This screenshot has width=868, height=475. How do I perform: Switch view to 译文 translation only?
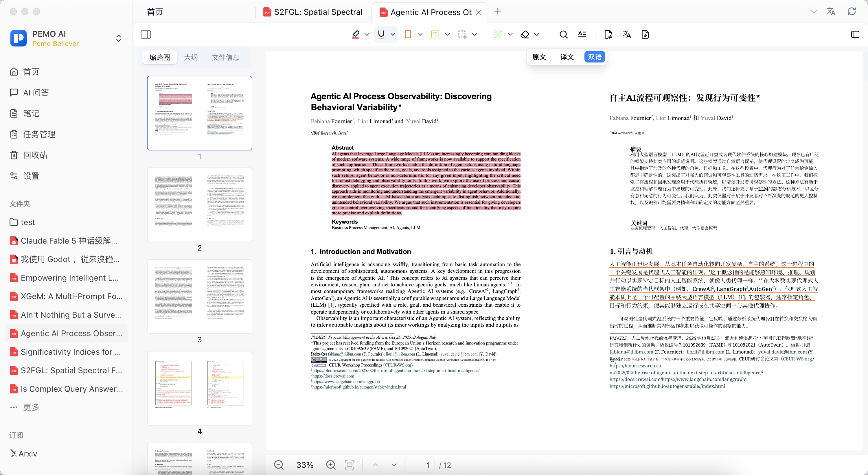coord(567,57)
